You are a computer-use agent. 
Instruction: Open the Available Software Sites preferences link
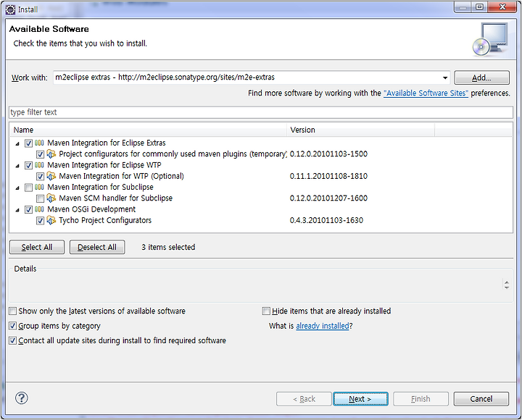pyautogui.click(x=426, y=93)
